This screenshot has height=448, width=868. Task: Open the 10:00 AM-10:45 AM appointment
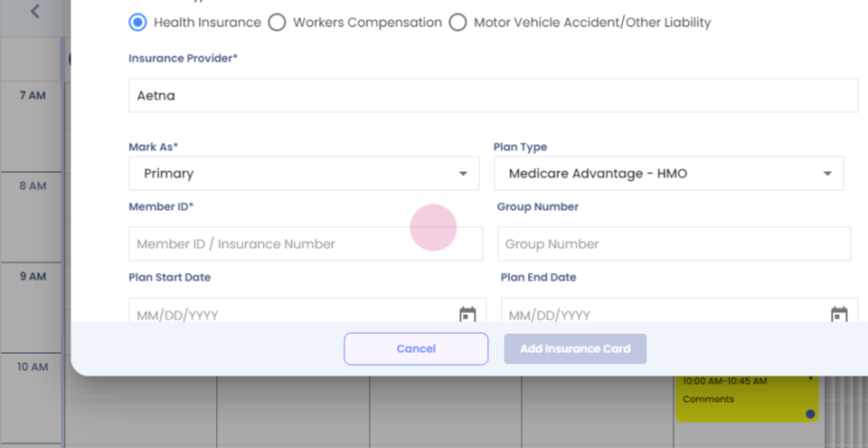tap(747, 398)
